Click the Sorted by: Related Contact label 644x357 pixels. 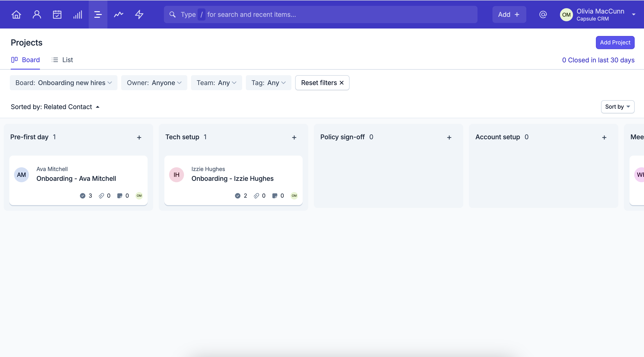pyautogui.click(x=51, y=107)
